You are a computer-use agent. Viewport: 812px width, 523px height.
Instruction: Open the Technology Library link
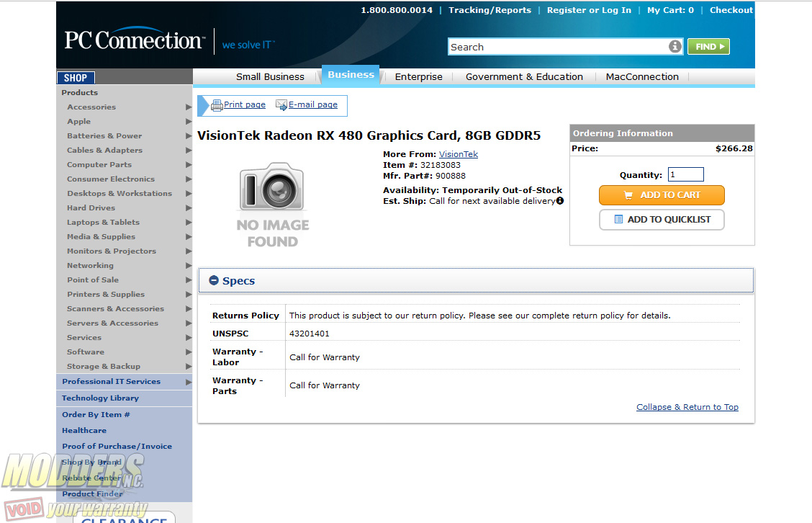pos(101,398)
